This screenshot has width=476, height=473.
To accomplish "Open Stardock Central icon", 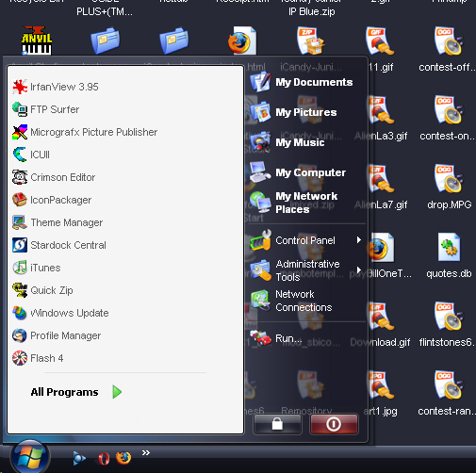I will click(20, 245).
